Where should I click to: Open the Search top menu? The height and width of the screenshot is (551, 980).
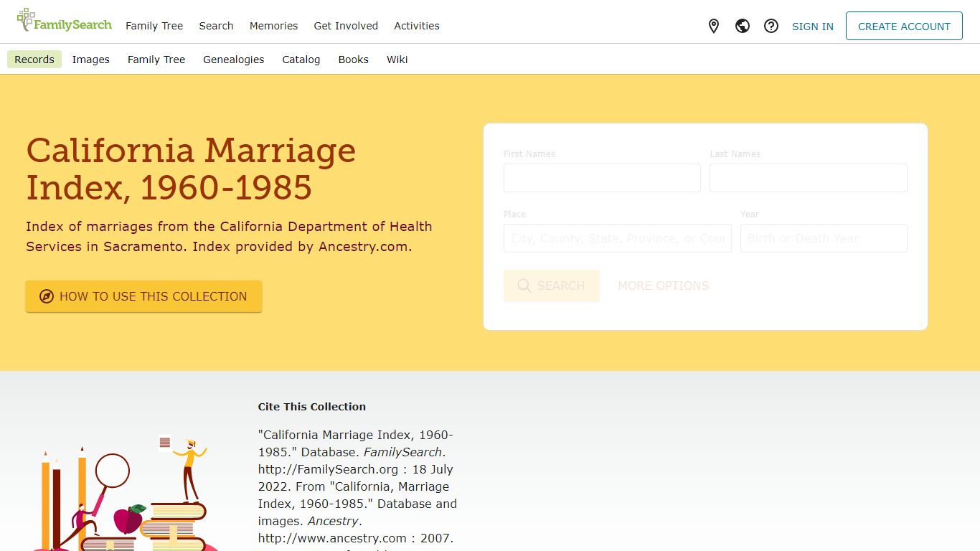click(217, 26)
